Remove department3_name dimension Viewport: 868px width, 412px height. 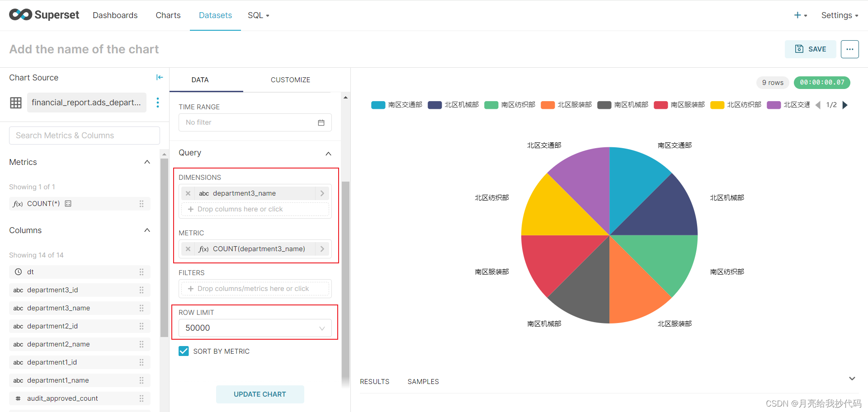click(188, 193)
